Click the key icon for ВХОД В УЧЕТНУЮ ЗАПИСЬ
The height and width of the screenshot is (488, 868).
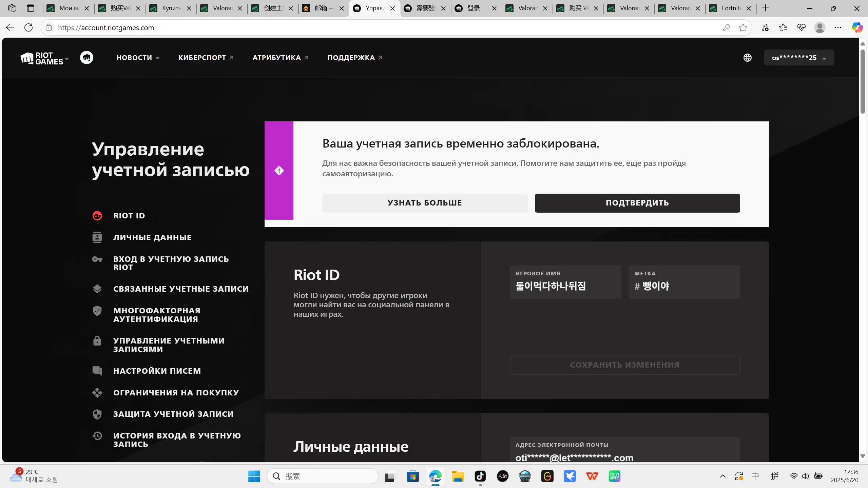pos(97,259)
